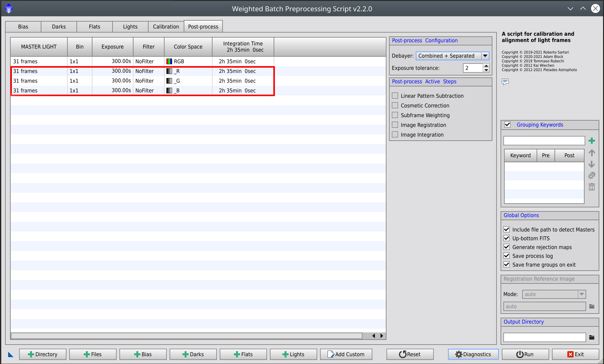The height and width of the screenshot is (364, 604).
Task: Uncheck Generate rejection maps
Action: coord(507,247)
